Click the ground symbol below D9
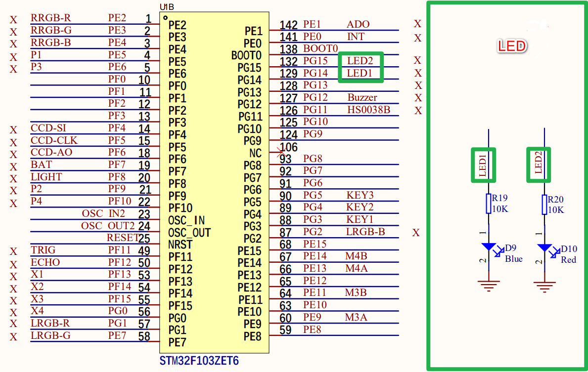Image resolution: width=588 pixels, height=372 pixels. point(488,286)
